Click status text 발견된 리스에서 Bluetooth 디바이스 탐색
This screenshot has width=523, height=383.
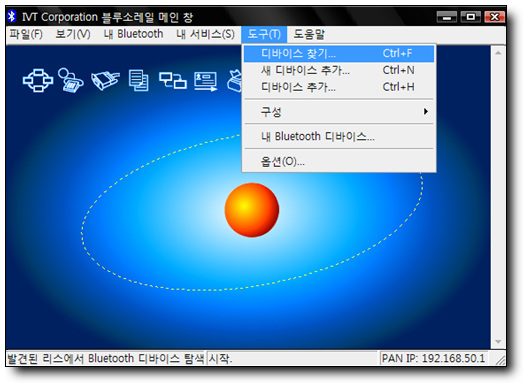pos(105,359)
